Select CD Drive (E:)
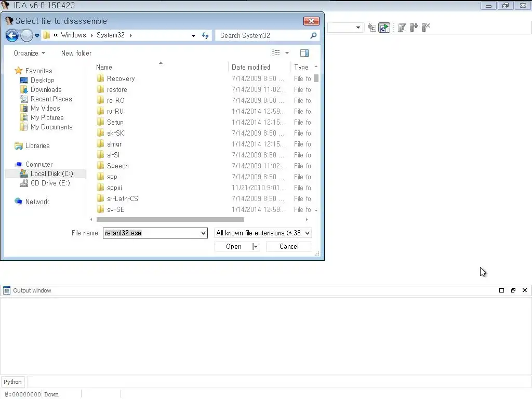Viewport: 532px width, 399px height. click(50, 183)
